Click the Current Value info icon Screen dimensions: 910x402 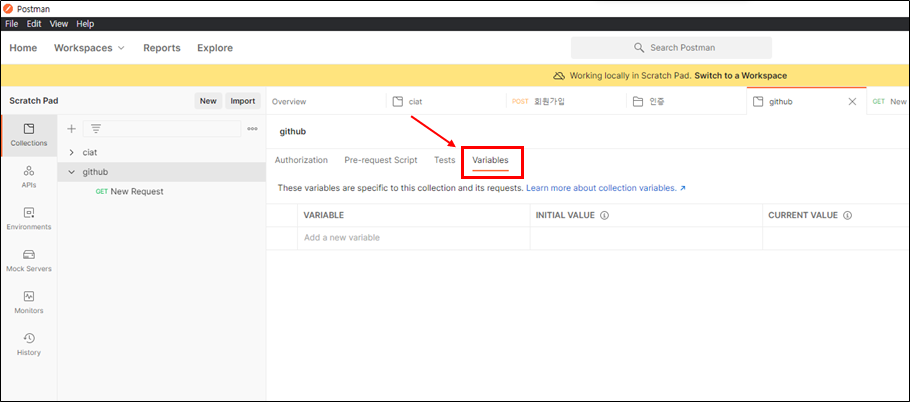pos(847,215)
